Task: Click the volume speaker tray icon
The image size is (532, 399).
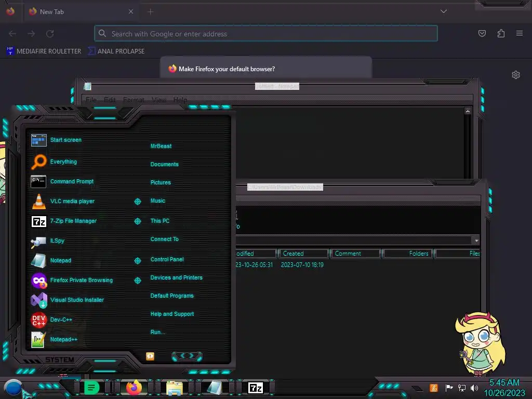Action: point(474,388)
